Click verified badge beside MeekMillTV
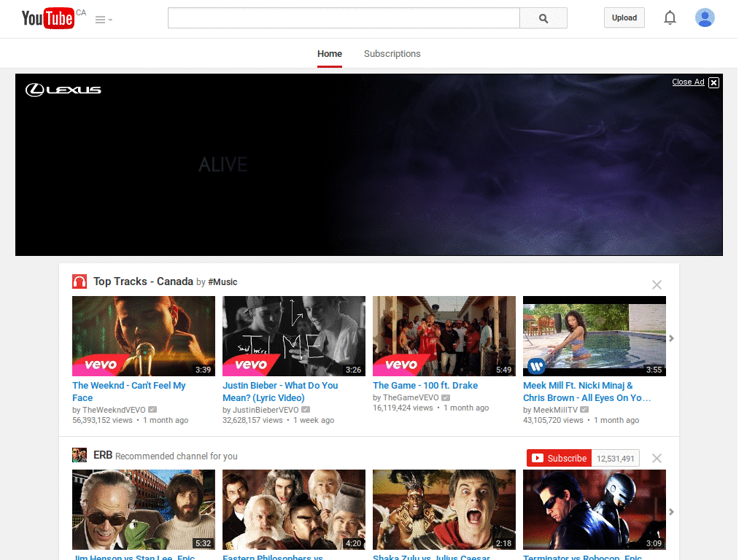Viewport: 747px width, 560px height. 584,410
